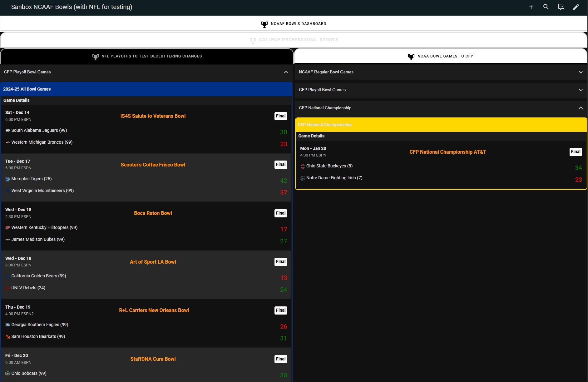The width and height of the screenshot is (588, 382).
Task: Click Ohio State Buckeyes team logo
Action: (303, 166)
